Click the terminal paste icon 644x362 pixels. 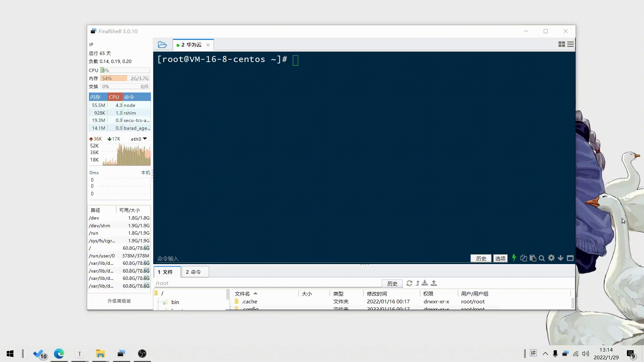coord(533,258)
